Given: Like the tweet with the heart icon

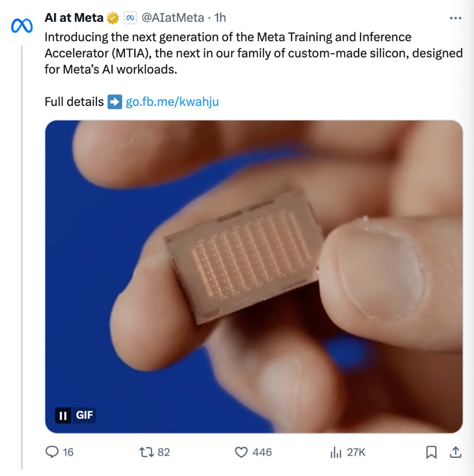Looking at the screenshot, I should pos(242,452).
